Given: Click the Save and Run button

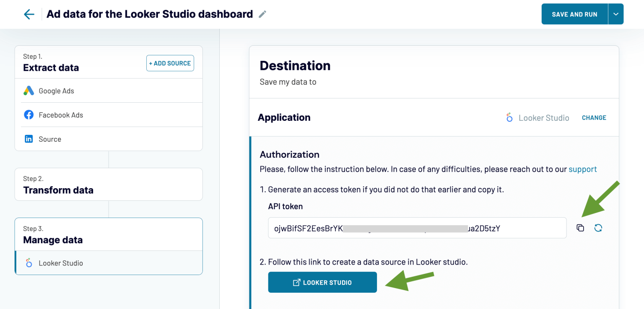Looking at the screenshot, I should 574,14.
